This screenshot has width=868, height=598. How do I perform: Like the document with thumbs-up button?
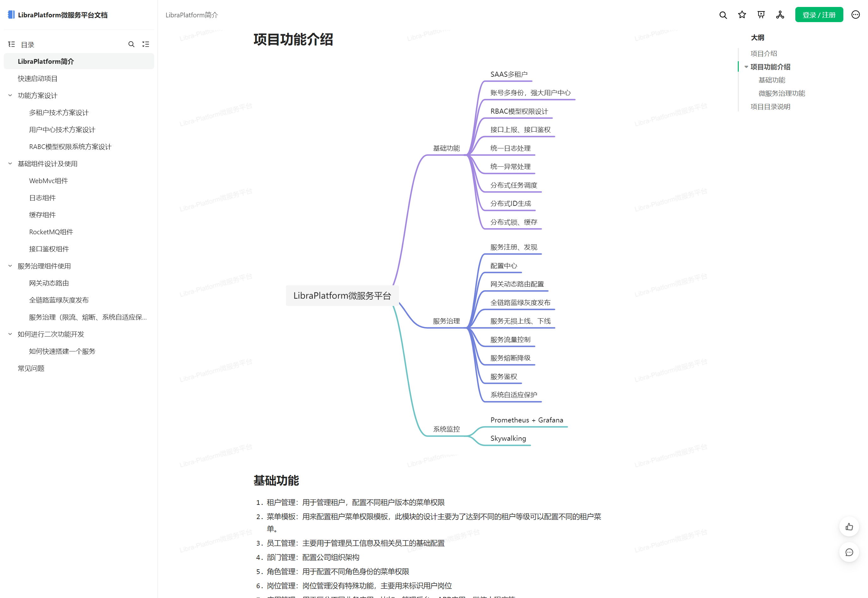(x=849, y=527)
